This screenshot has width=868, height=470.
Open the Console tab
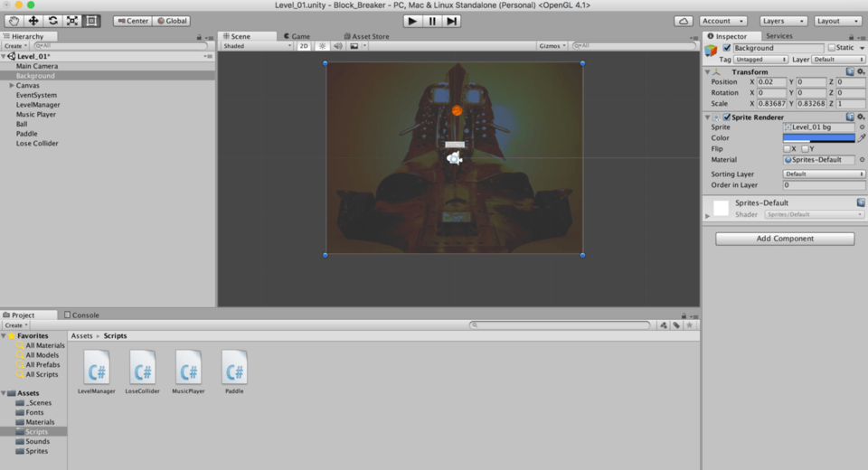pos(81,315)
